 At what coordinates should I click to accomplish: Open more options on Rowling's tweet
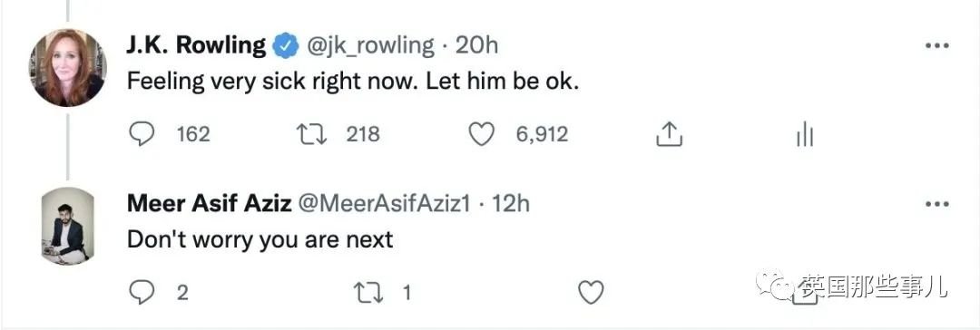click(x=936, y=46)
